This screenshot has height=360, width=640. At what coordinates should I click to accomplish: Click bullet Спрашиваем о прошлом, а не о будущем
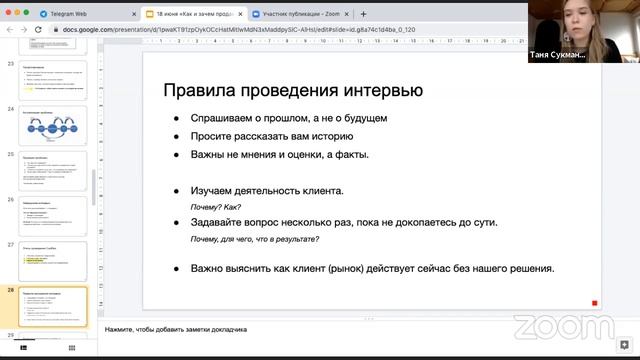pyautogui.click(x=289, y=118)
